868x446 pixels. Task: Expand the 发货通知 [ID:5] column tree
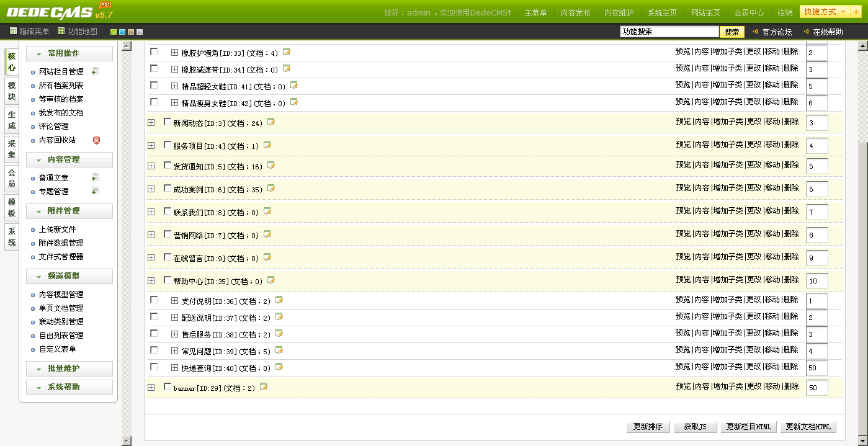(x=151, y=166)
